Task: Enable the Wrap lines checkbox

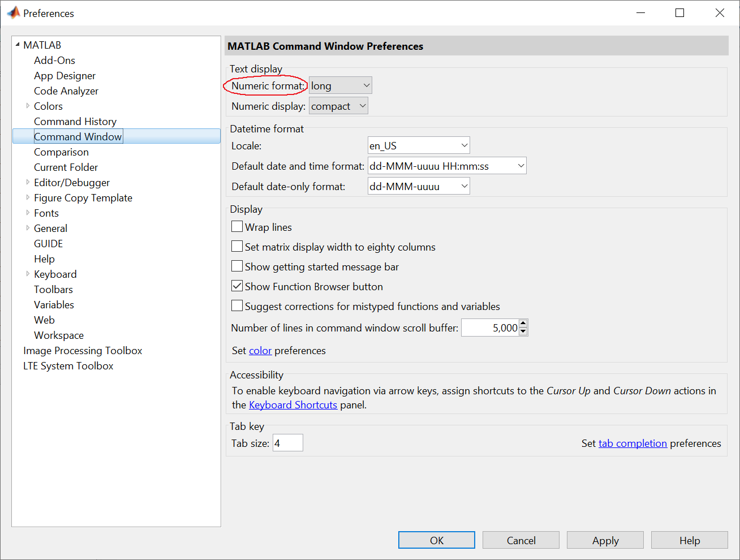Action: coord(237,227)
